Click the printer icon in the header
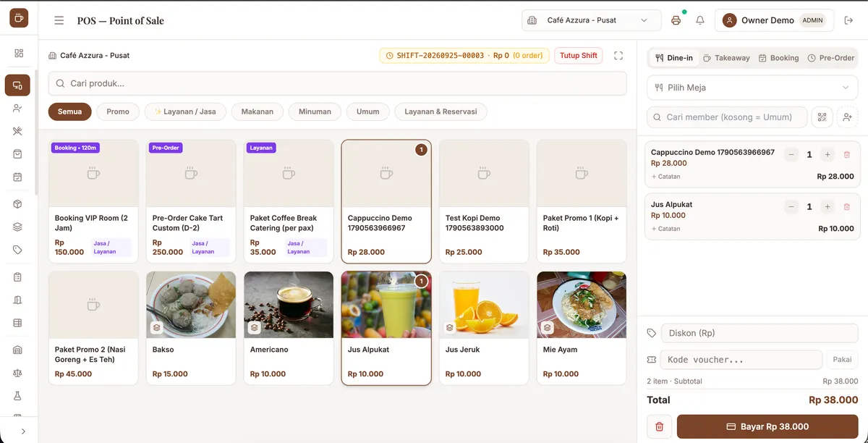The image size is (868, 443). (676, 20)
